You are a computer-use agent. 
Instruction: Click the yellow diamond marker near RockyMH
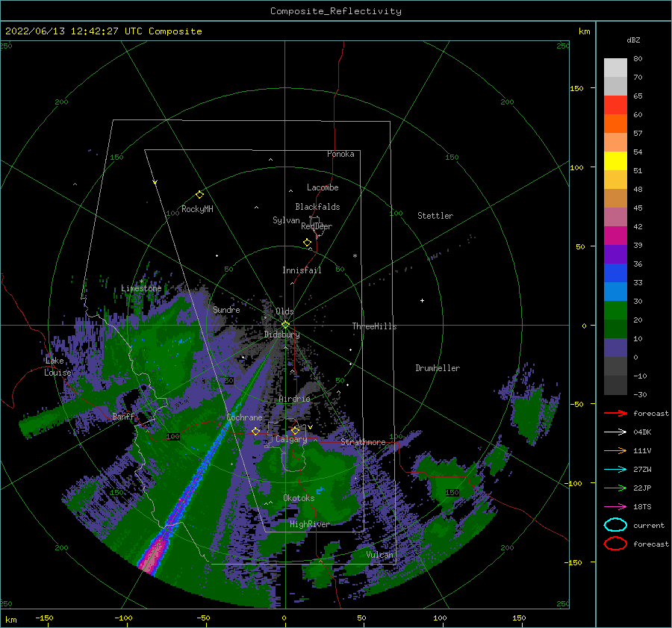click(x=199, y=195)
